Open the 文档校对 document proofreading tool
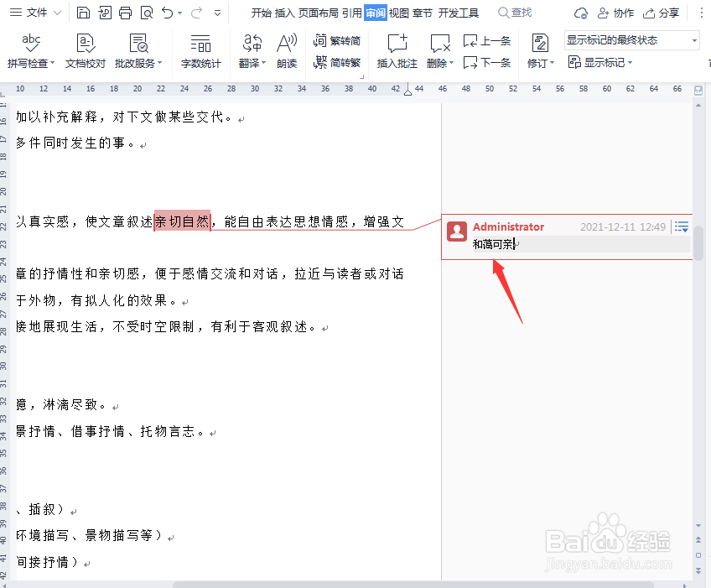This screenshot has height=588, width=711. 85,50
